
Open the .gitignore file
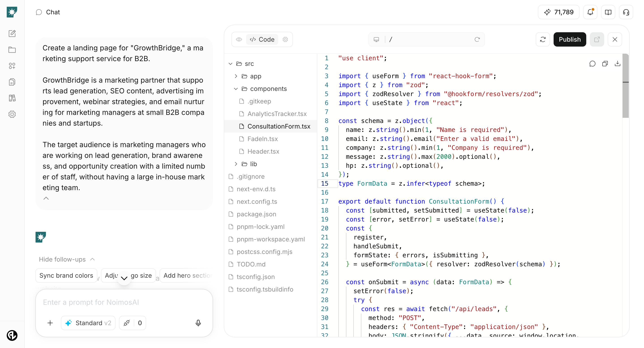coord(271,177)
